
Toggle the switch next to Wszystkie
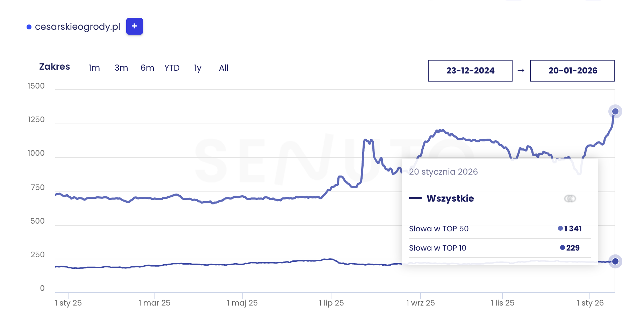click(x=570, y=199)
